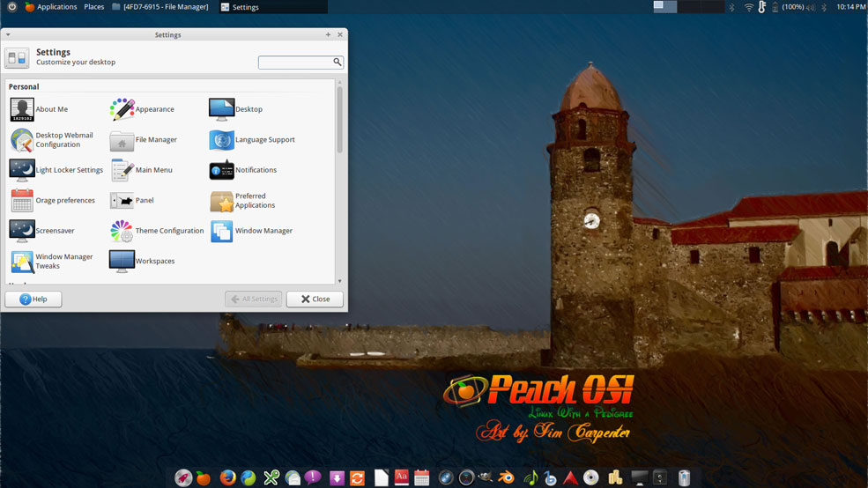Click the Help button
868x488 pixels.
point(33,299)
